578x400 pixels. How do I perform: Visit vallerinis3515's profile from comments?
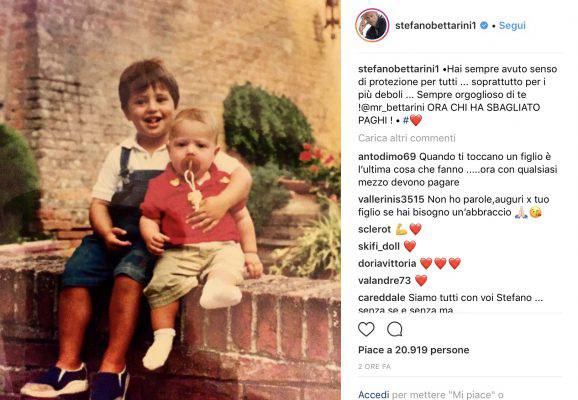pos(391,199)
